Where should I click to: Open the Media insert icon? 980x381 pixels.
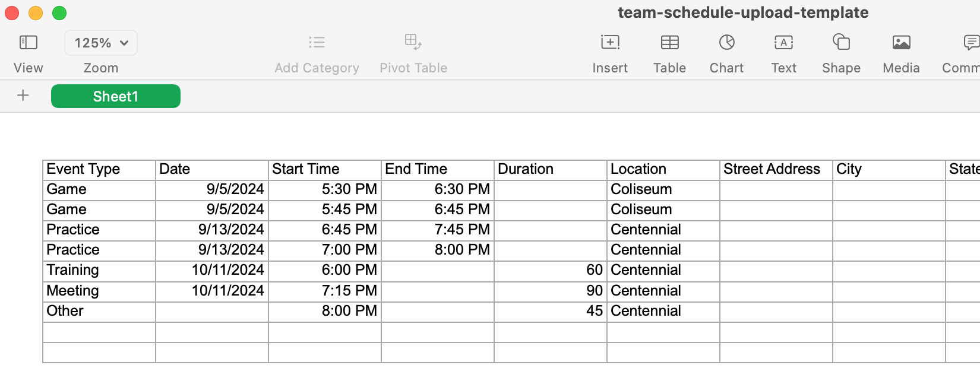(x=901, y=43)
